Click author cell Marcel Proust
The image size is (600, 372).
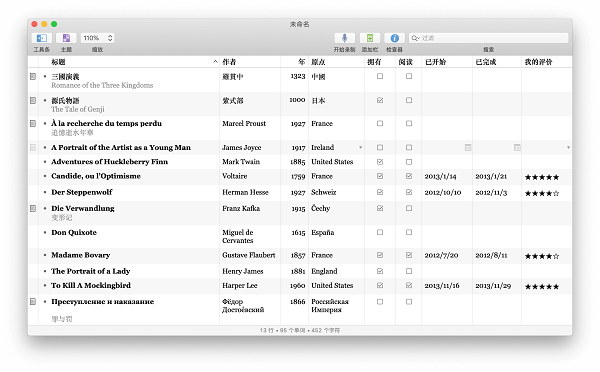(244, 124)
